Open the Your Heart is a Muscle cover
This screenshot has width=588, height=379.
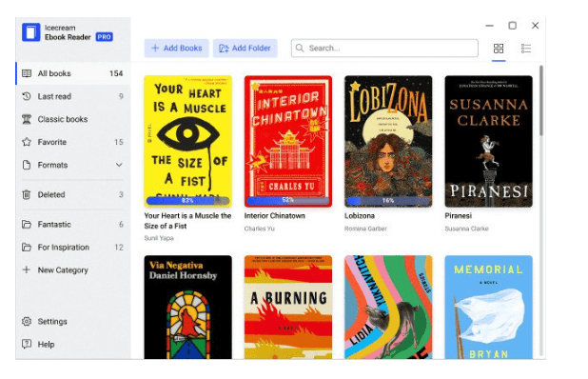187,141
